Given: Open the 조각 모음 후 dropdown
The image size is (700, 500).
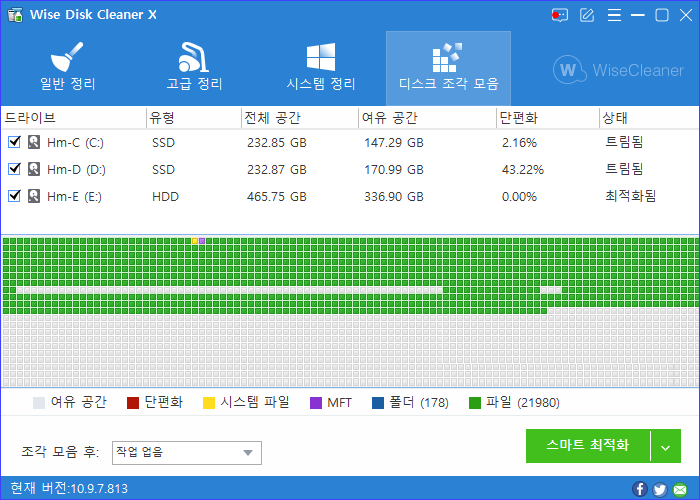Looking at the screenshot, I should point(187,453).
